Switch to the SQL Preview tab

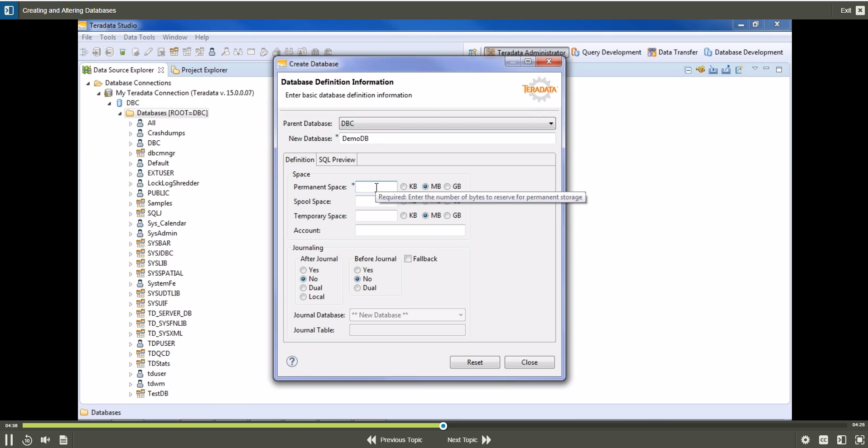[x=337, y=159]
